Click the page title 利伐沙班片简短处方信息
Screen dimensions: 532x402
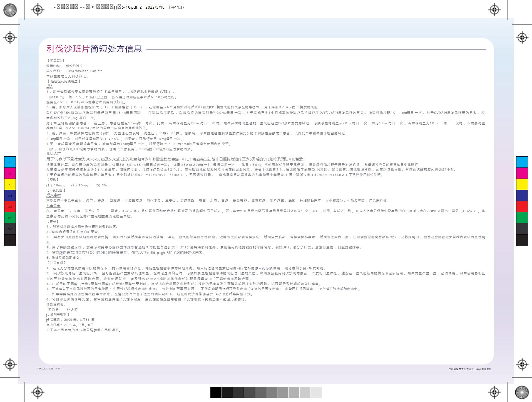[94, 49]
